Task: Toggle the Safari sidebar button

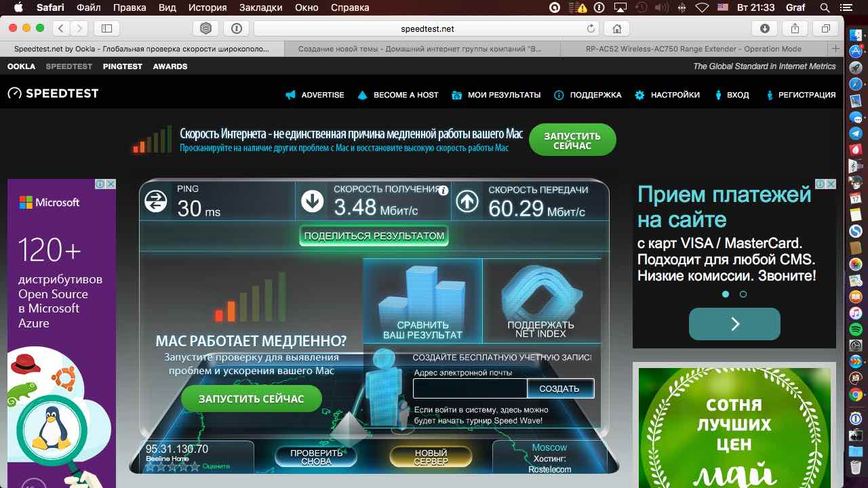Action: point(106,28)
